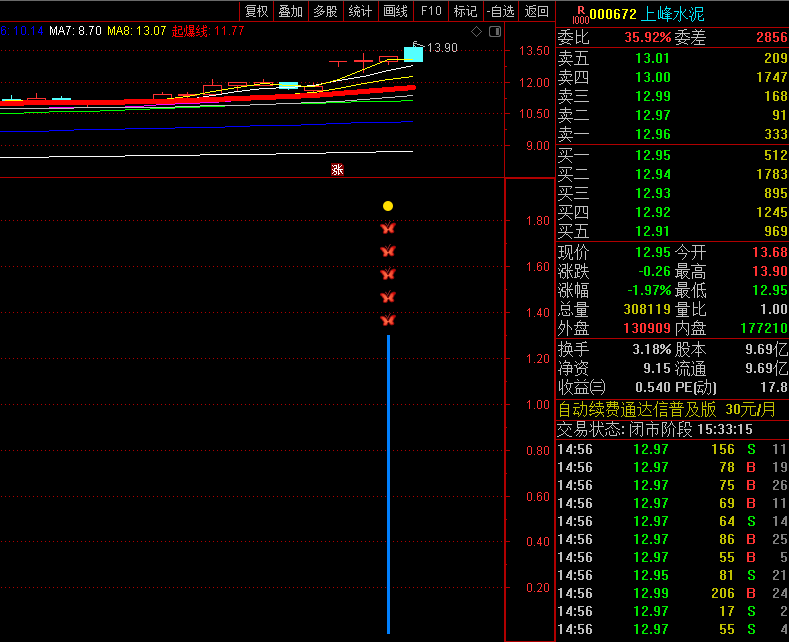This screenshot has width=789, height=642.
Task: Toggle the panel layout icon beside the diamond
Action: click(x=494, y=31)
